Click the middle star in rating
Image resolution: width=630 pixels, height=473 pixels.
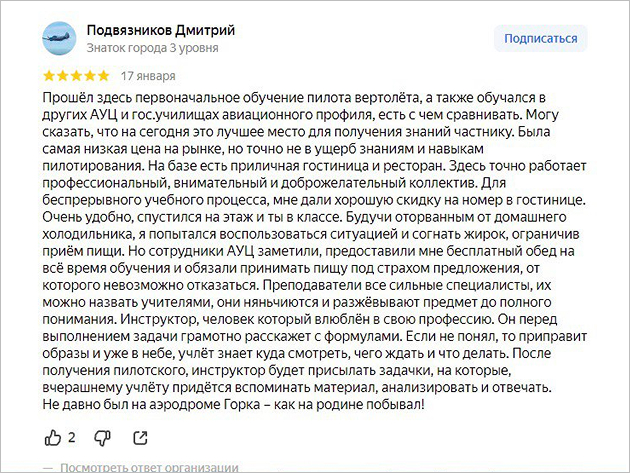(77, 76)
